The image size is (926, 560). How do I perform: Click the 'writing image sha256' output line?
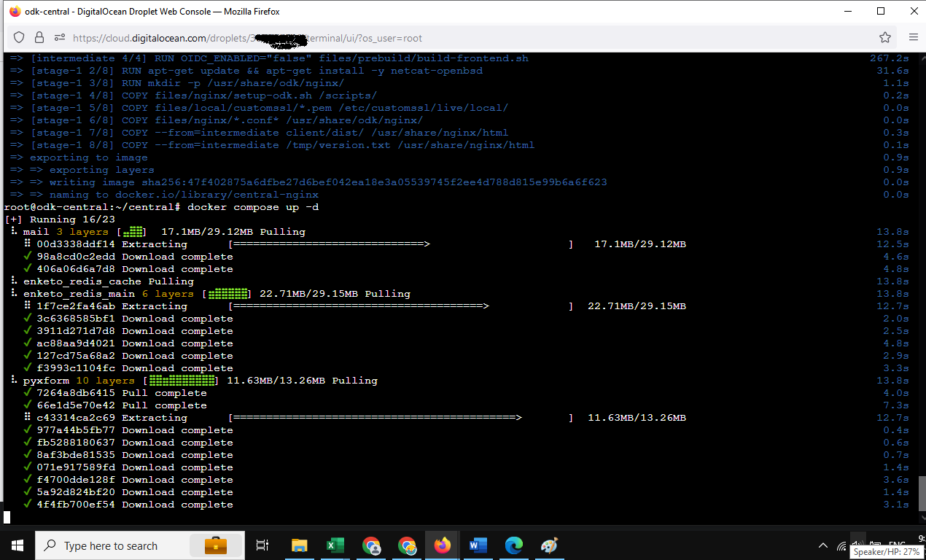(x=308, y=182)
